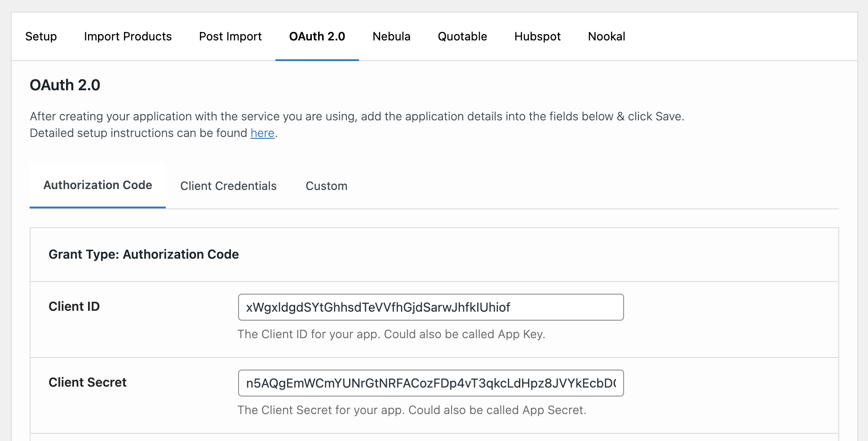The image size is (868, 441).
Task: Click the Client ID field label
Action: [74, 306]
